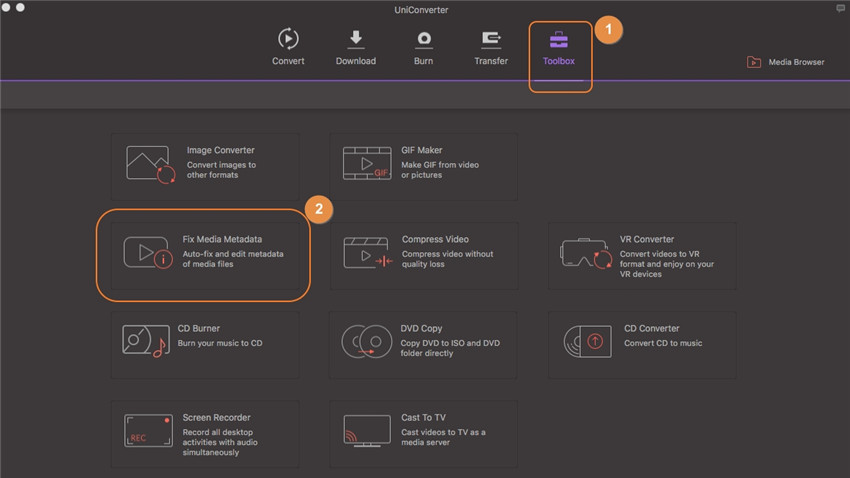Click the Screen Recorder REC icon
This screenshot has height=478, width=850.
[x=148, y=431]
